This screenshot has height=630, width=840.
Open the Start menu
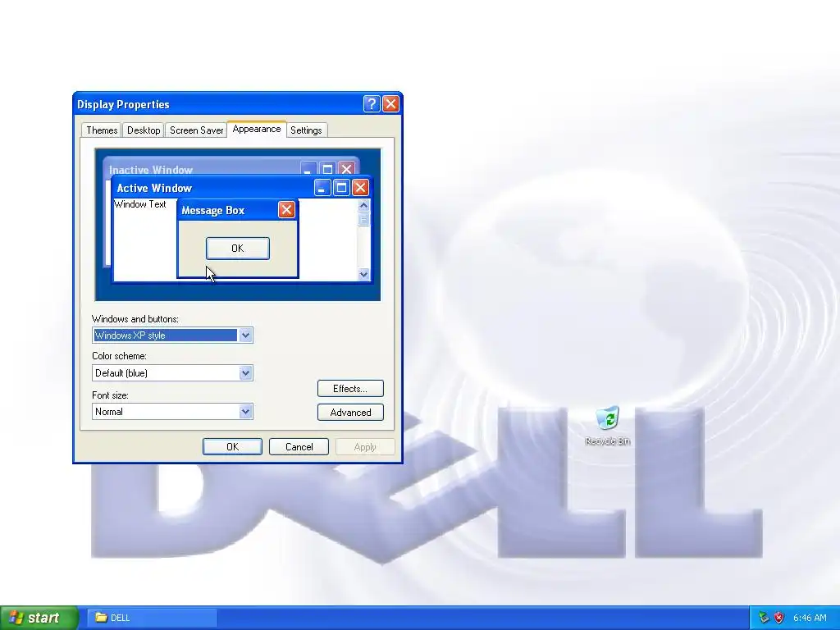click(x=39, y=618)
